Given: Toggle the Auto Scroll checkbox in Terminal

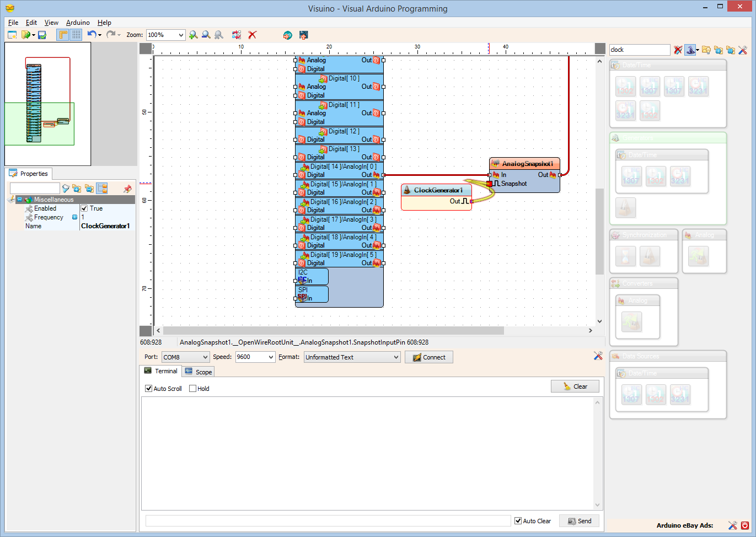Looking at the screenshot, I should 148,388.
